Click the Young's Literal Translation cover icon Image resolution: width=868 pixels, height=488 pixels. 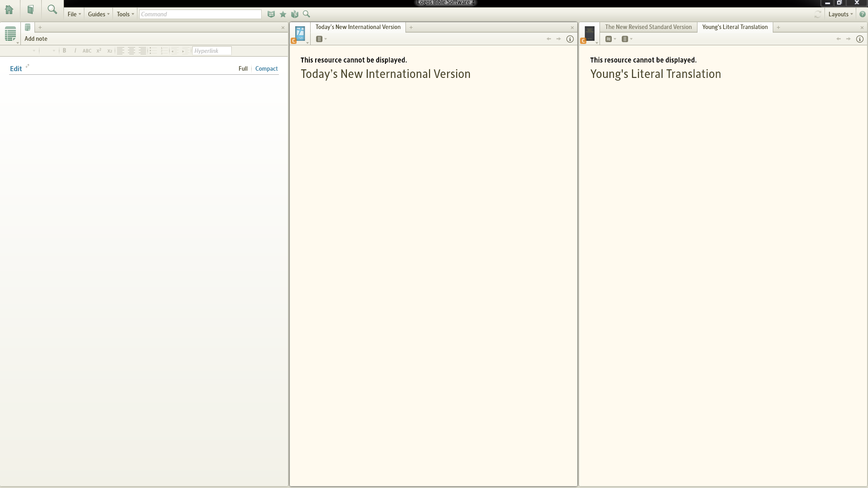tap(590, 34)
